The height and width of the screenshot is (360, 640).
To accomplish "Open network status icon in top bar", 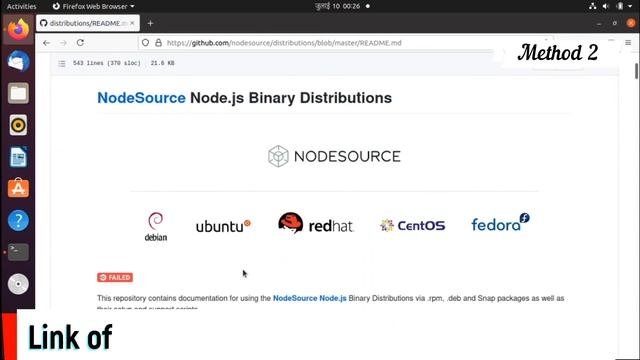I will [x=593, y=6].
